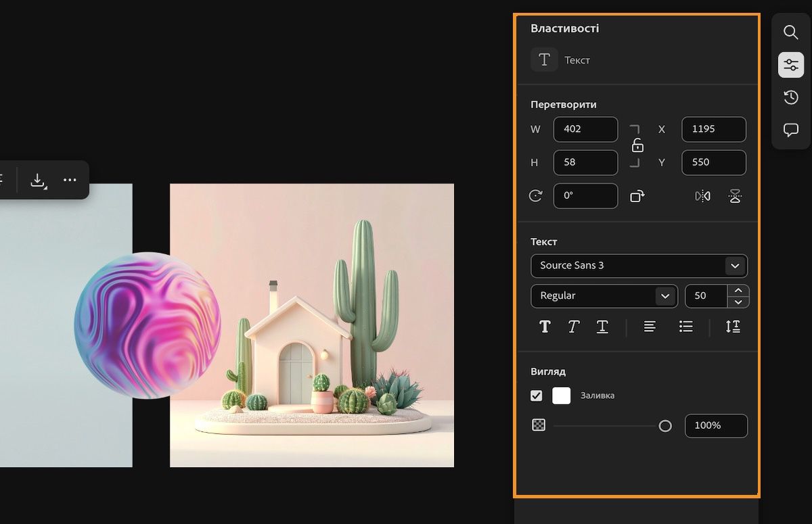
Task: Click the opacity slider handle
Action: 665,426
